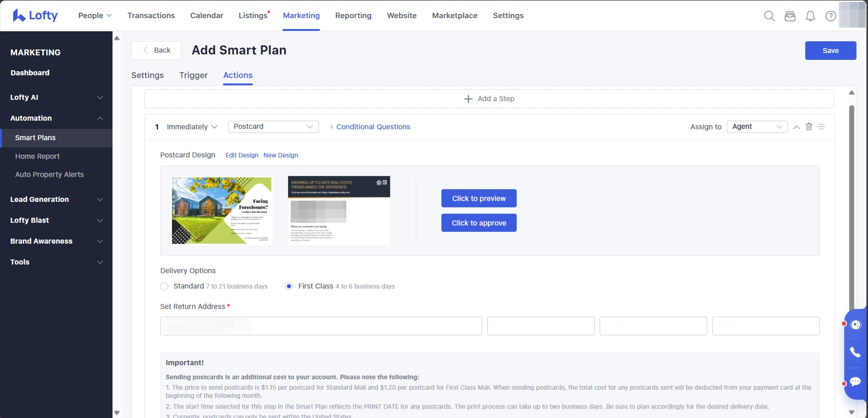Delete step 1 with trash icon

(x=809, y=127)
